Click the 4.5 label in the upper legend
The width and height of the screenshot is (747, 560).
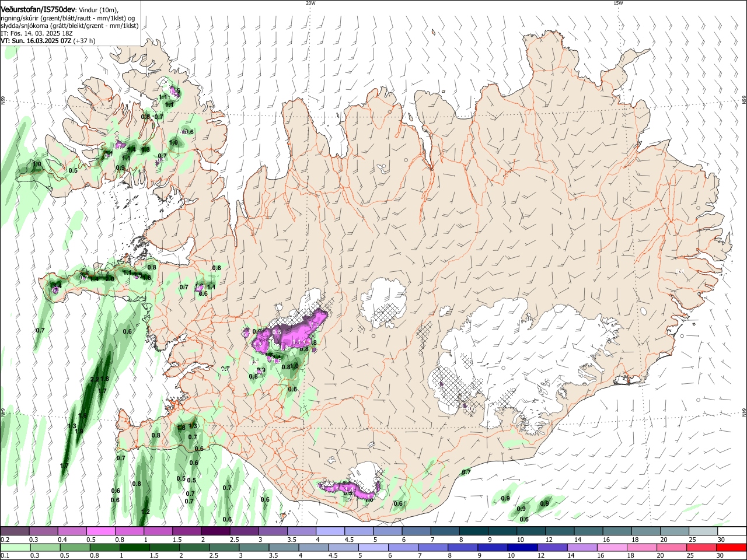click(349, 540)
